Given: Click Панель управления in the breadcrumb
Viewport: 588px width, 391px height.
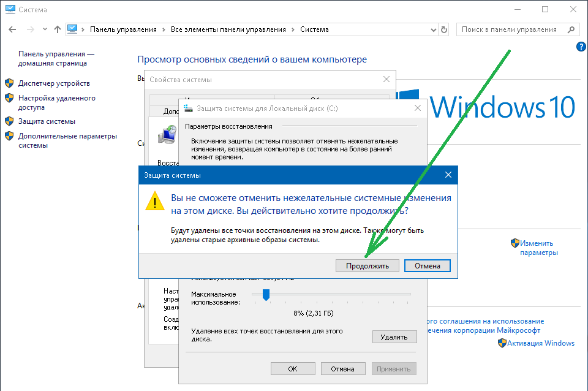Looking at the screenshot, I should (123, 29).
